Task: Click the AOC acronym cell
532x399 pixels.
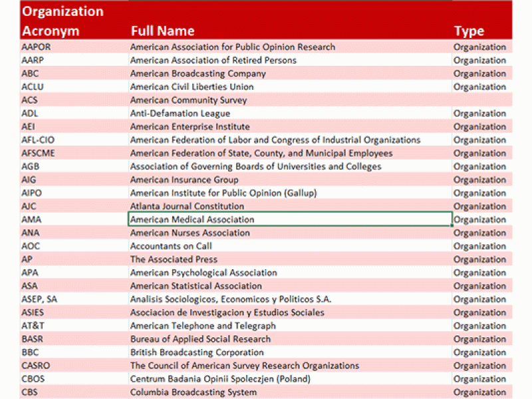Action: (74, 246)
